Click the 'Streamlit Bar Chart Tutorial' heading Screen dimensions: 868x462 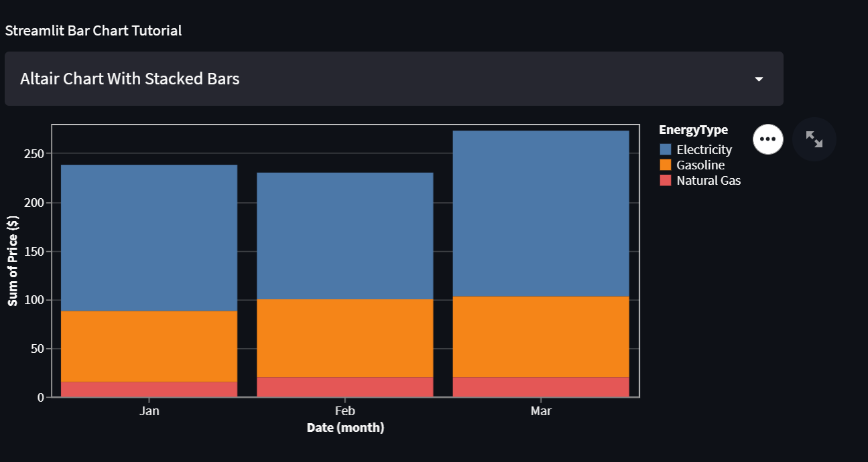pos(93,30)
